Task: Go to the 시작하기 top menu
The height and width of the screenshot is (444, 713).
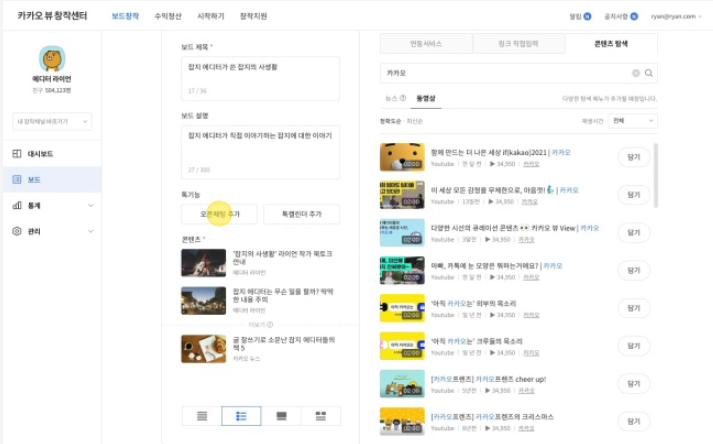Action: (211, 16)
